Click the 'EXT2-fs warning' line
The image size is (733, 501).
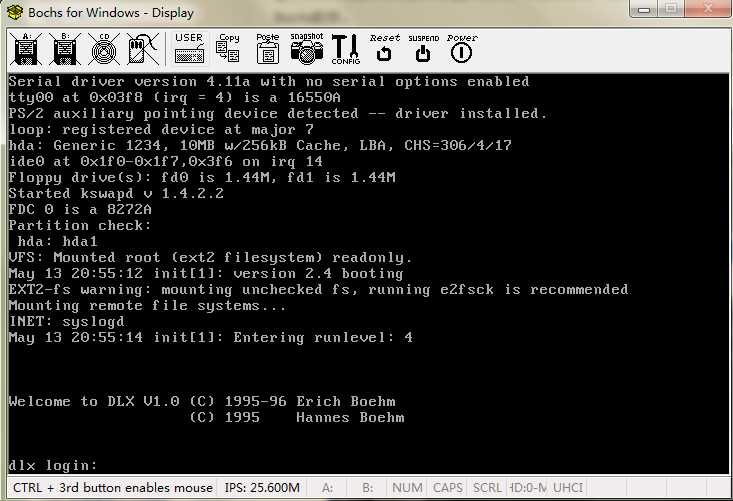point(318,290)
